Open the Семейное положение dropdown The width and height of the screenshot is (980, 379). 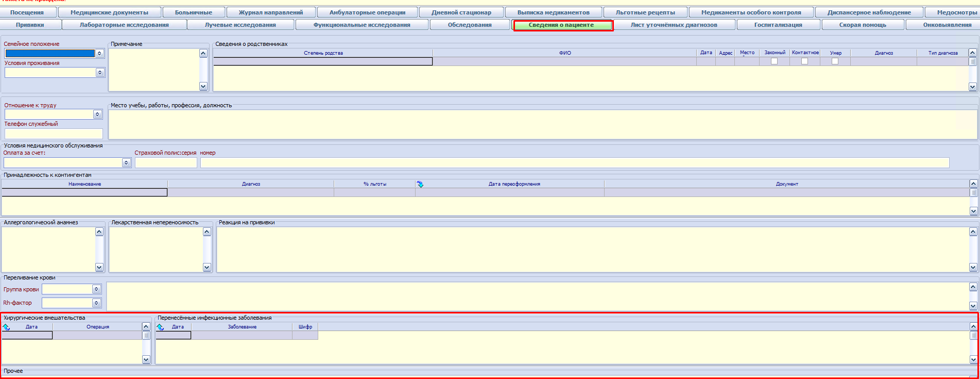tap(99, 54)
